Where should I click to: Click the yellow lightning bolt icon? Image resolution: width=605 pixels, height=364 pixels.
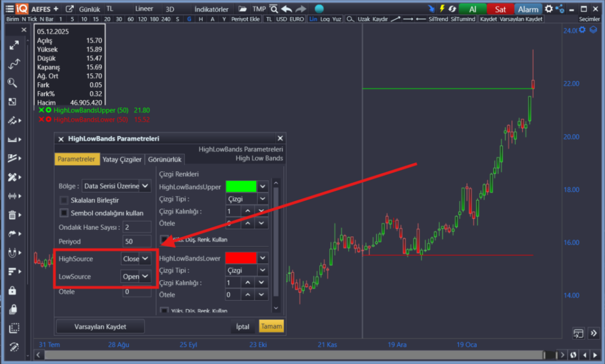click(442, 9)
